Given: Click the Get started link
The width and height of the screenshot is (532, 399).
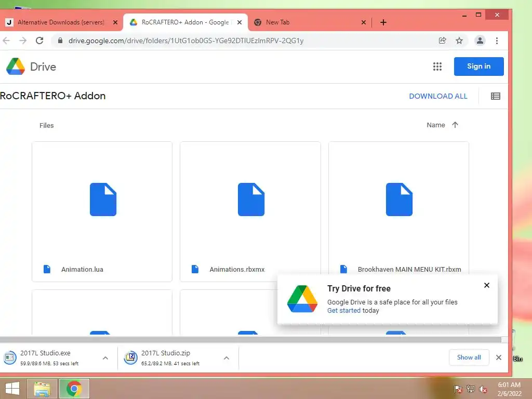Looking at the screenshot, I should 344,311.
